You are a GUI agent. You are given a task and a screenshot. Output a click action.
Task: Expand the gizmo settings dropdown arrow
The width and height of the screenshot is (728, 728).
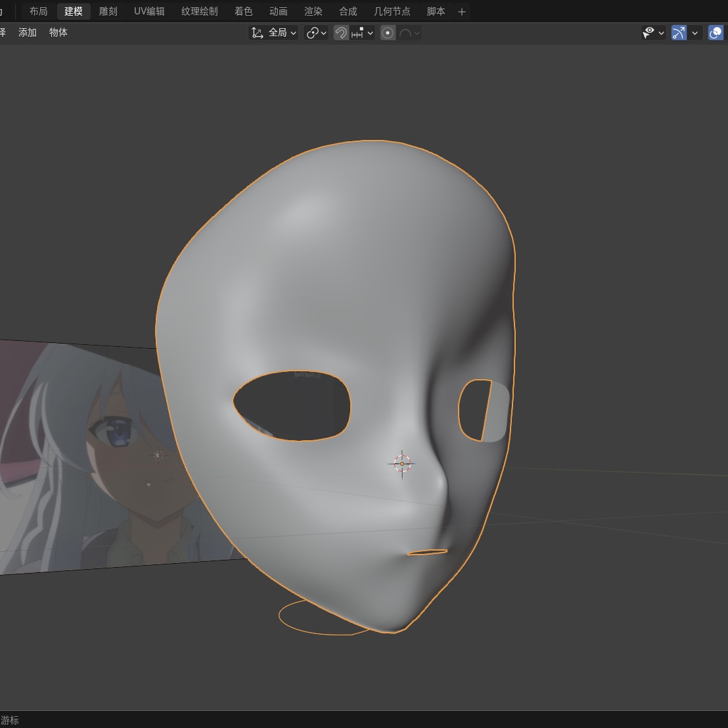(x=695, y=33)
